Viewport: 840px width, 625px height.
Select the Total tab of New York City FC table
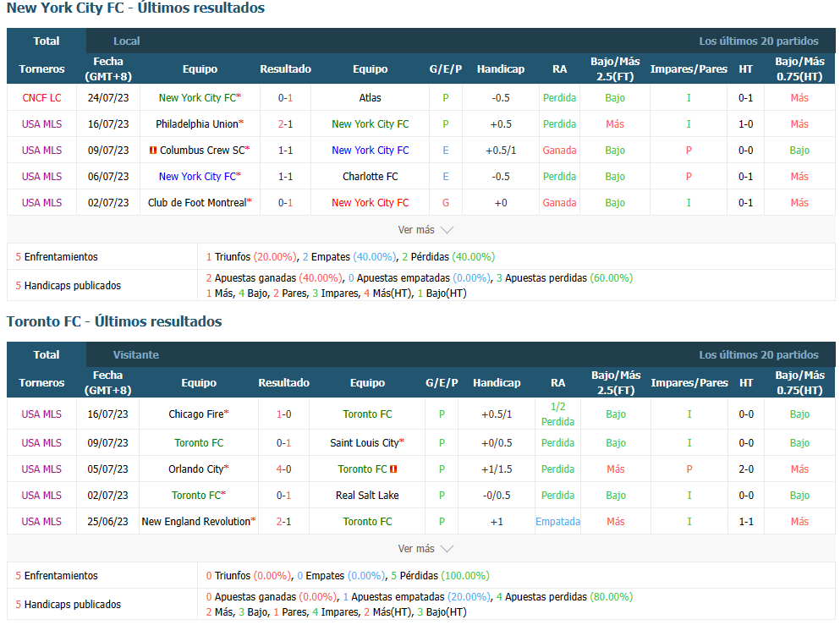point(47,41)
